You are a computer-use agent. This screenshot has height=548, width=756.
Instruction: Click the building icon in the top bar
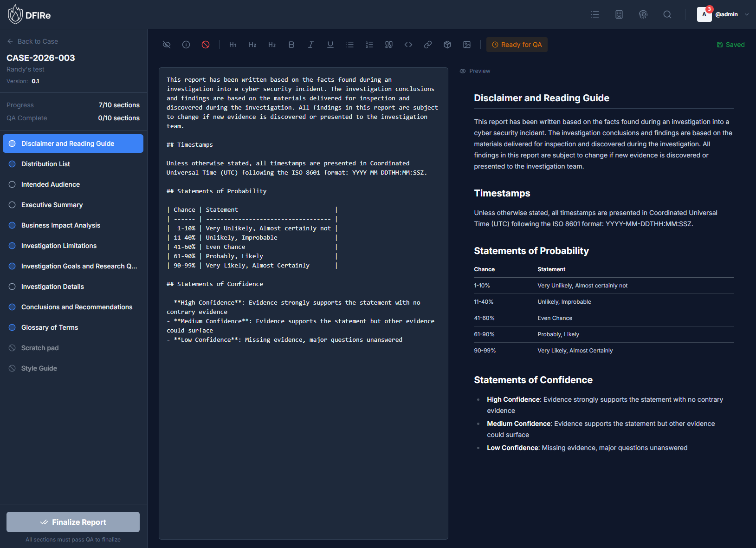tap(619, 14)
